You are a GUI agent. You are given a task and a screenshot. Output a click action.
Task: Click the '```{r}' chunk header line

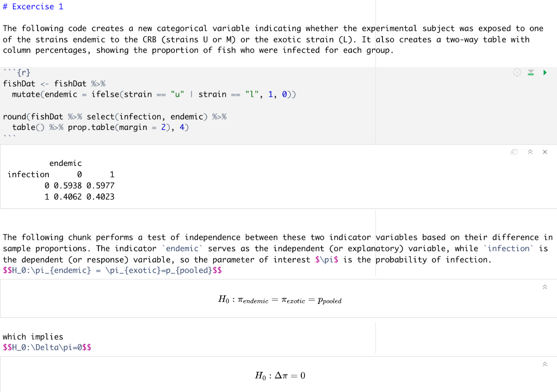pos(17,72)
